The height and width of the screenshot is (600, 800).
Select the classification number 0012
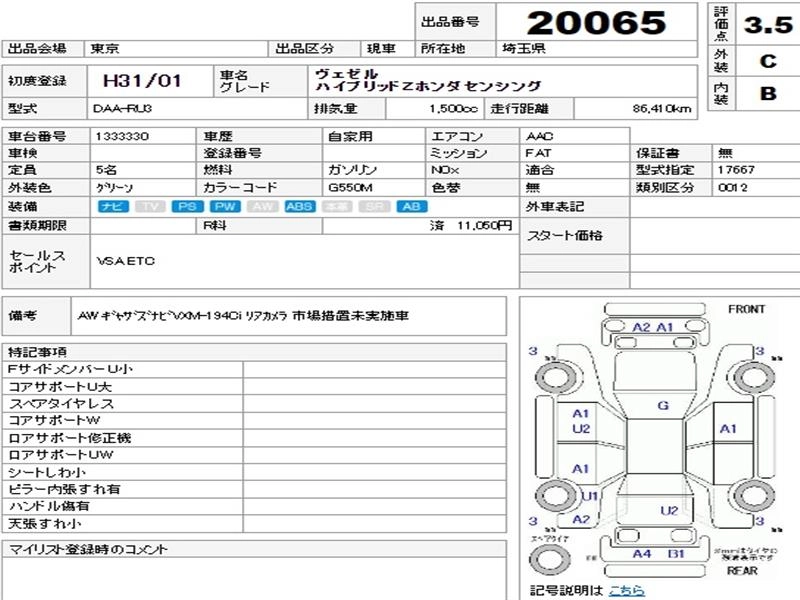tap(733, 188)
